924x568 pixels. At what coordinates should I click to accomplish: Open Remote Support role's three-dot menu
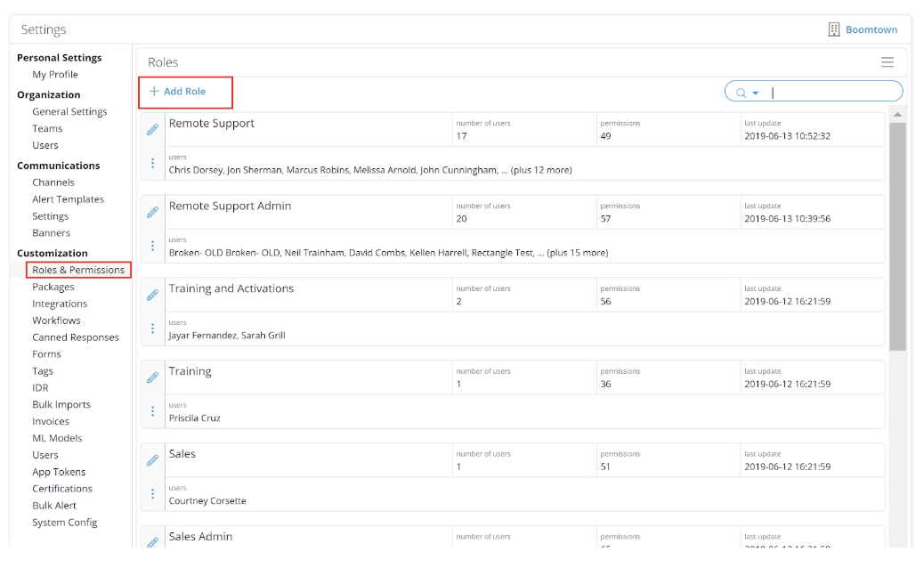tap(152, 163)
